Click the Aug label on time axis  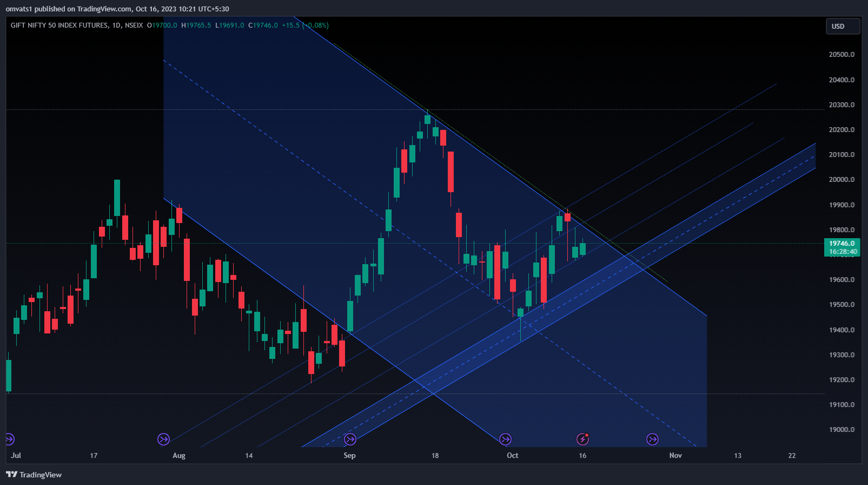click(179, 455)
